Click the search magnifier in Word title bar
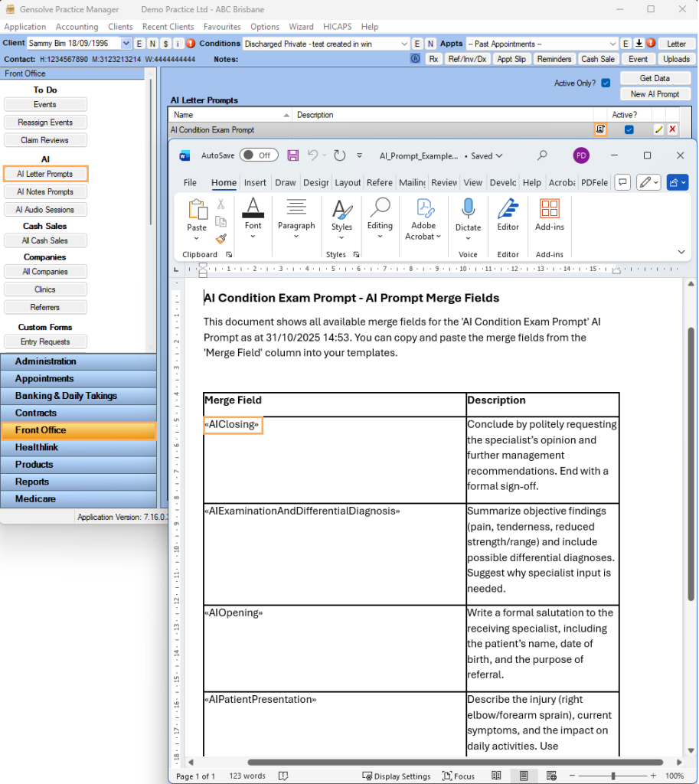 point(542,155)
